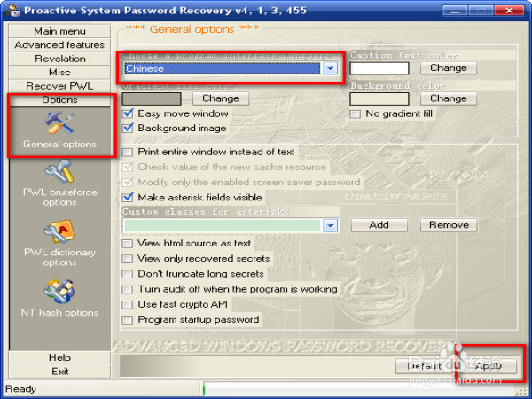Enable Program startup password checkbox
The width and height of the screenshot is (532, 399).
point(128,319)
